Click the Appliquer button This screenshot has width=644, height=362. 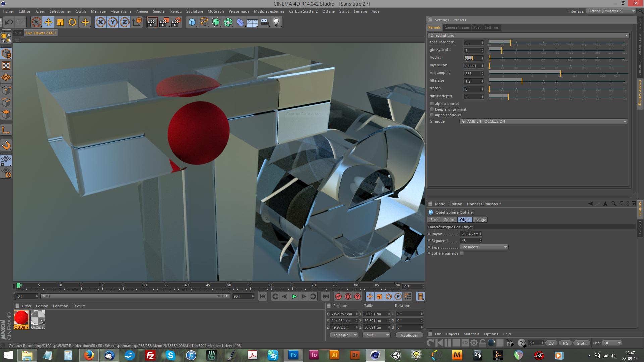coord(409,335)
